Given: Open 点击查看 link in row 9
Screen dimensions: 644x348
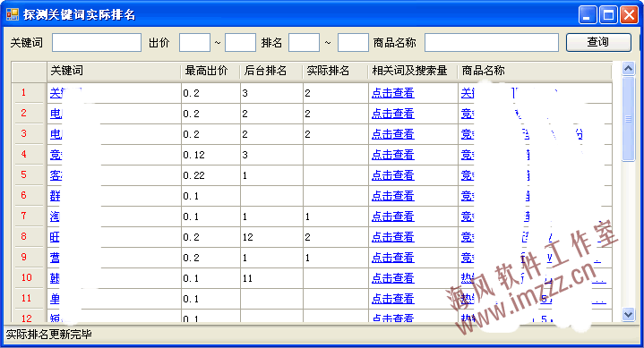Looking at the screenshot, I should click(x=392, y=258).
